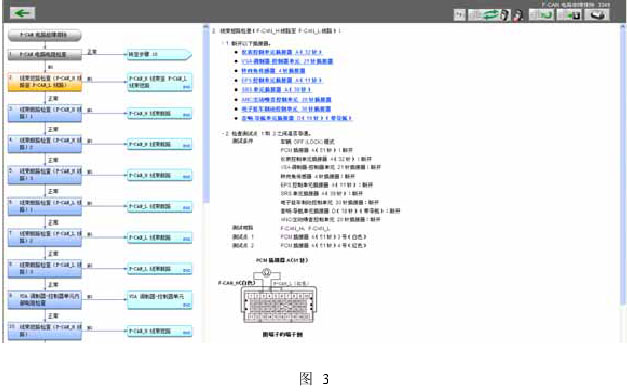The height and width of the screenshot is (392, 627).
Task: Click the printer icon in top toolbar
Action: coord(597,15)
